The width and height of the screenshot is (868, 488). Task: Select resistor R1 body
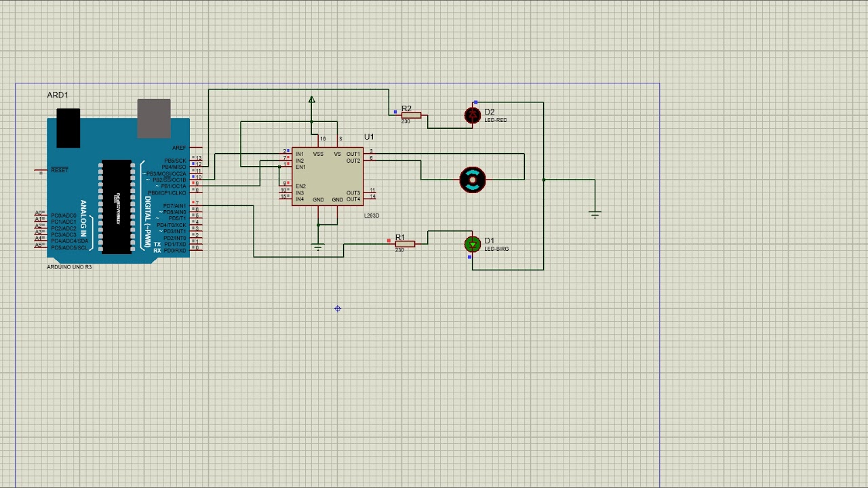coord(405,244)
